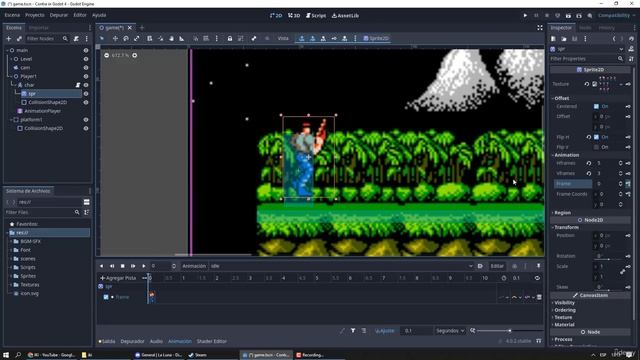Viewport: 640px width, 360px height.
Task: Toggle the Flip H checkbox
Action: (x=596, y=137)
